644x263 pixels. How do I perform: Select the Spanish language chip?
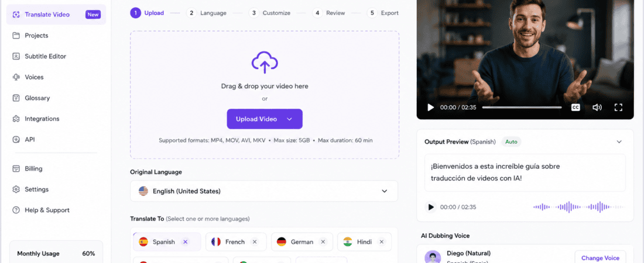coord(167,242)
